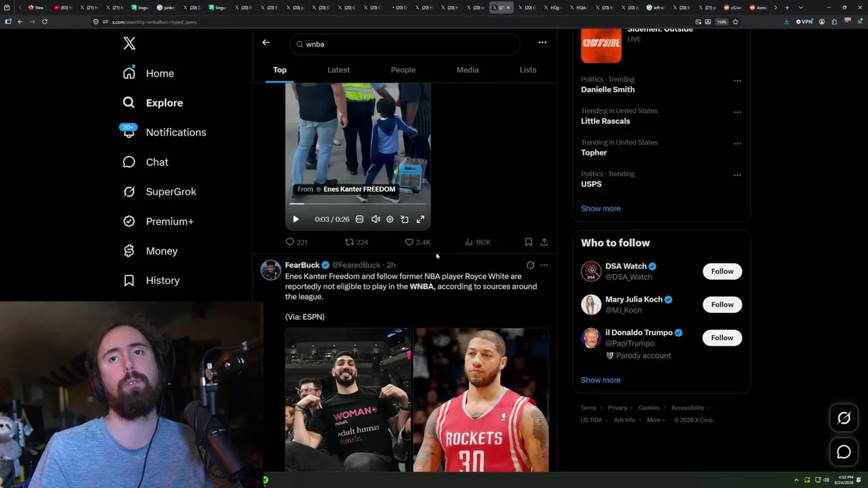This screenshot has width=868, height=488.
Task: Open more options on FearBuck's post
Action: (544, 265)
